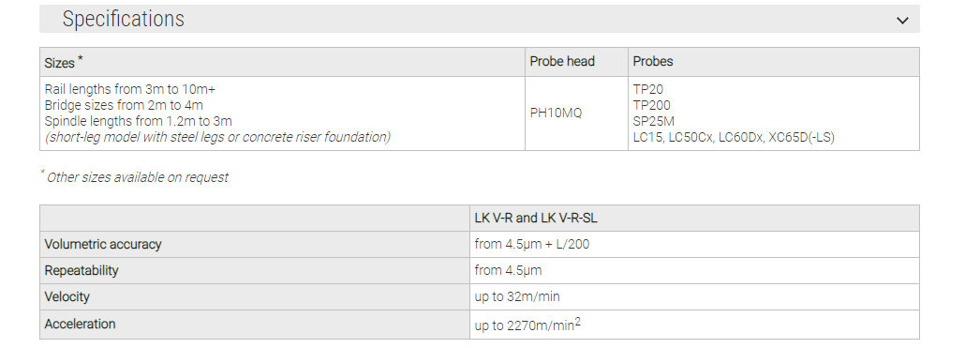Click the Rail lengths from 3m text
This screenshot has width=980, height=348.
[130, 89]
